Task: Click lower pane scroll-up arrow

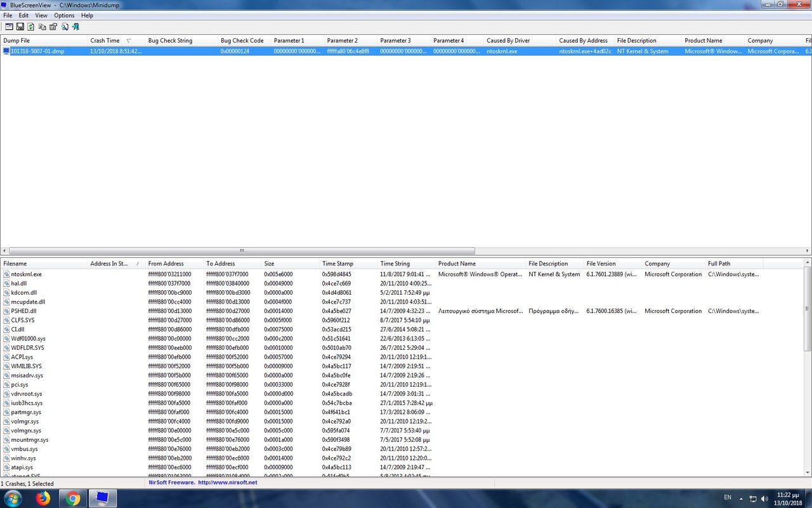Action: [808, 263]
